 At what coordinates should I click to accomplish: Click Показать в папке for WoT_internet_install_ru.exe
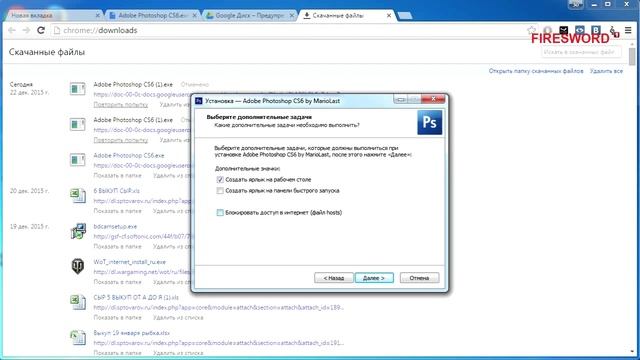pyautogui.click(x=118, y=282)
